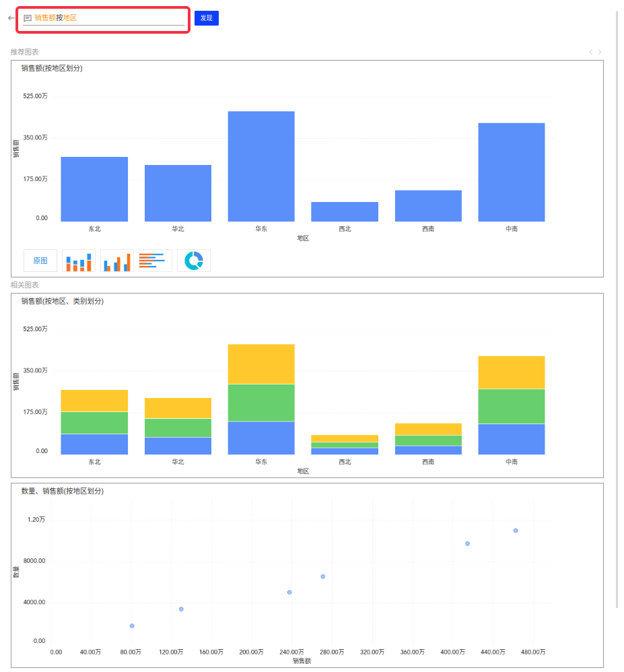The width and height of the screenshot is (624, 672).
Task: Click the back arrow at top left
Action: [x=11, y=18]
